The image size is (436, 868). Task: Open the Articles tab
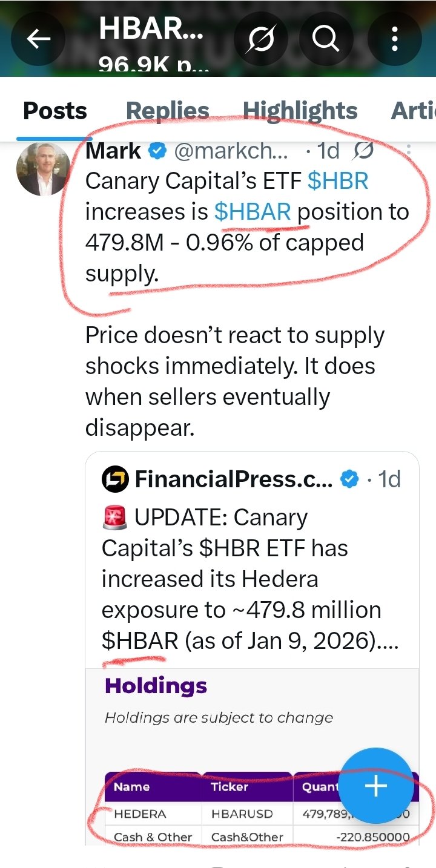[x=413, y=111]
